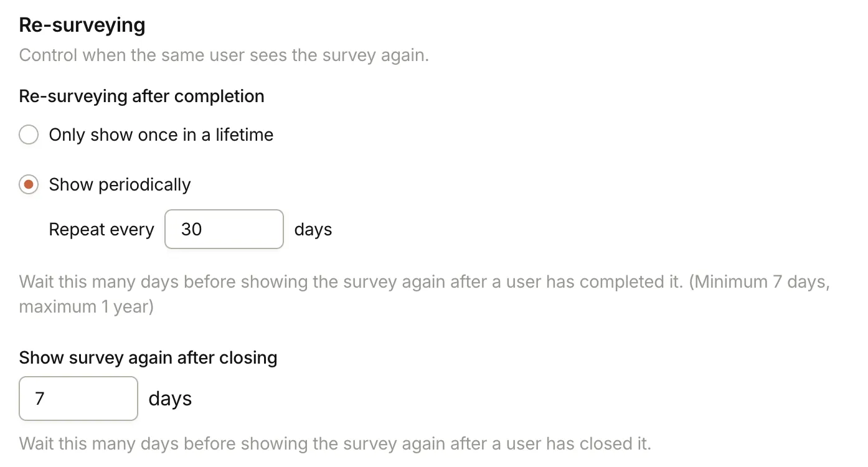This screenshot has width=868, height=467.
Task: Click the 'Repeat every' days input showing 30
Action: tap(224, 229)
